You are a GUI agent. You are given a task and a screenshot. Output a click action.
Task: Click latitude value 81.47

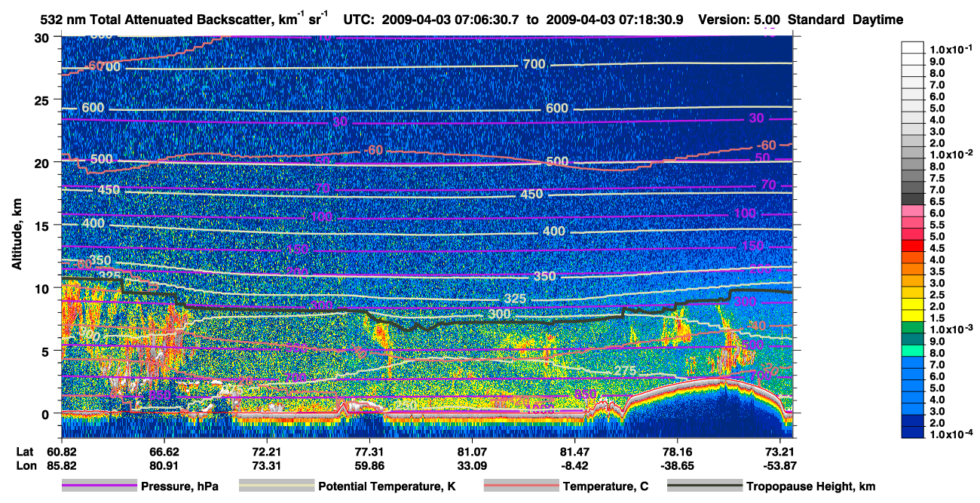(x=574, y=452)
